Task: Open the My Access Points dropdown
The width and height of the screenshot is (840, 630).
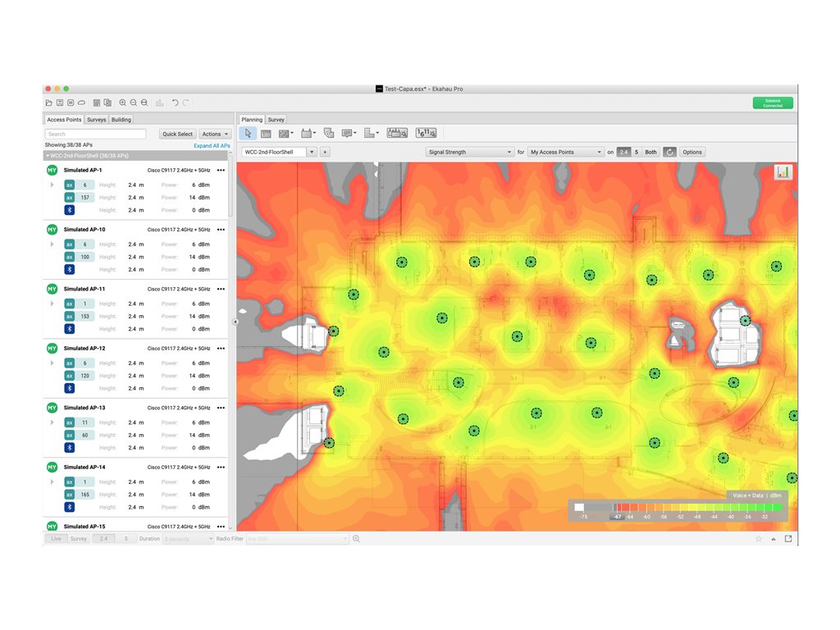Action: pos(566,152)
